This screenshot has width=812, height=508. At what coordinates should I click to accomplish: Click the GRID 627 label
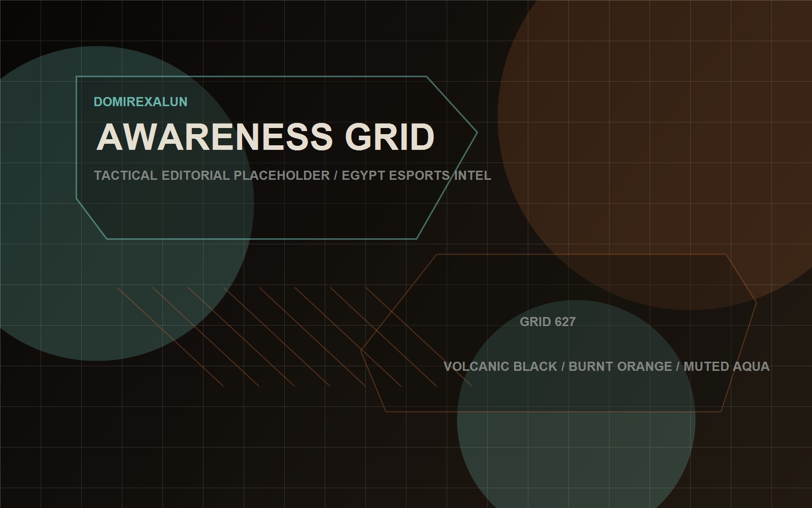[x=548, y=322]
